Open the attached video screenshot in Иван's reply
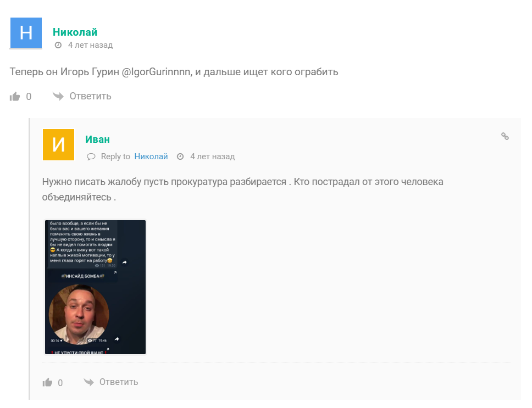Image resolution: width=532 pixels, height=408 pixels. pyautogui.click(x=95, y=286)
